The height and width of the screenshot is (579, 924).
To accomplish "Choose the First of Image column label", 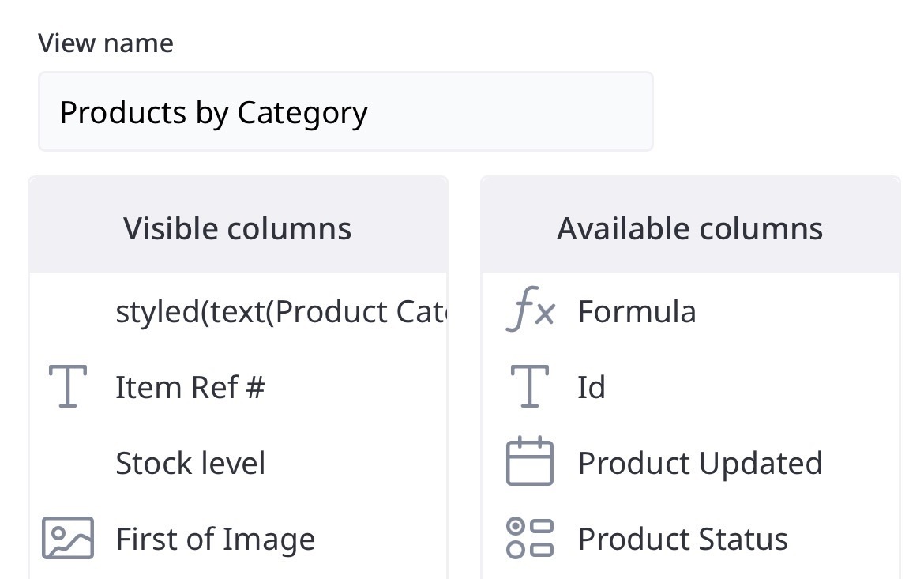I will [x=215, y=540].
